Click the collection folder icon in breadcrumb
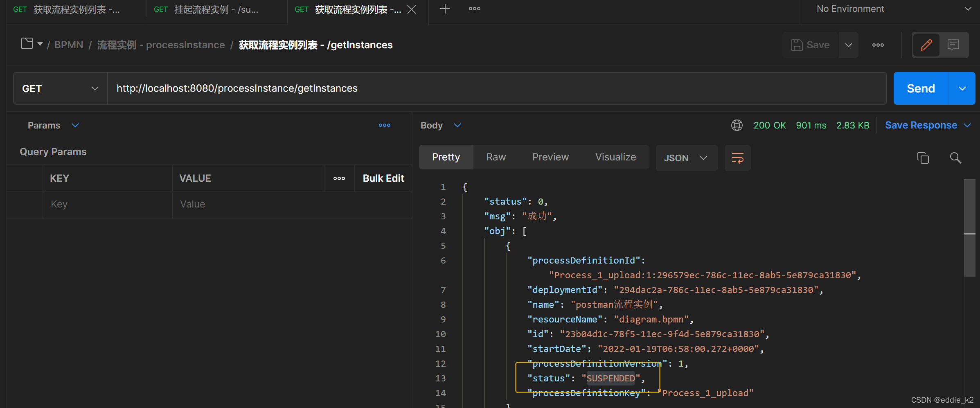The height and width of the screenshot is (408, 980). click(x=27, y=43)
